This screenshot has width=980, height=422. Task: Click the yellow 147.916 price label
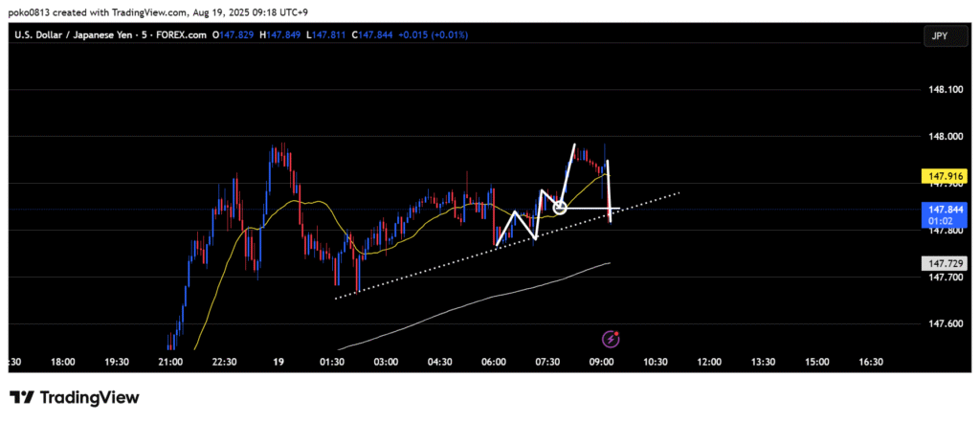pos(938,177)
